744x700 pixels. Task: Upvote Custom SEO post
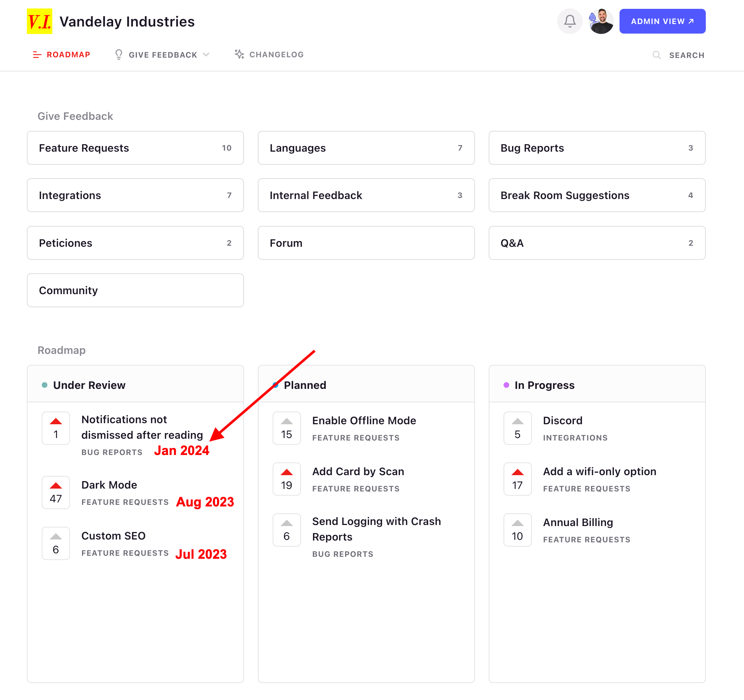56,543
